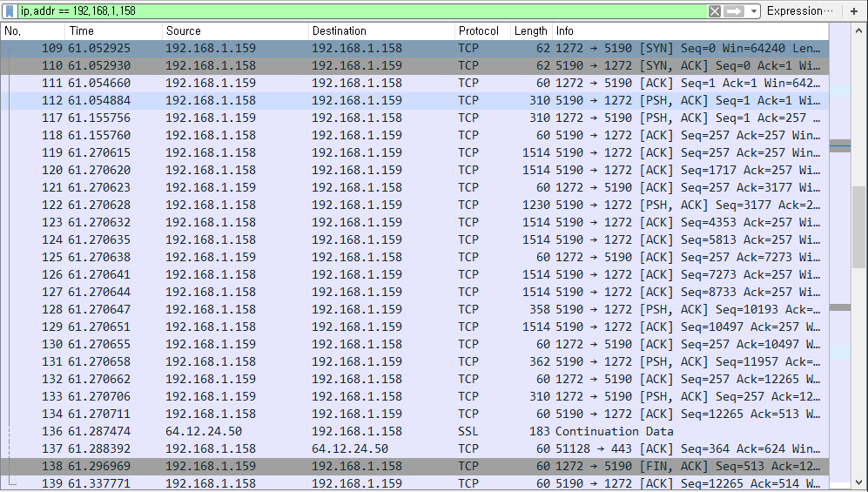Viewport: 868px width, 492px height.
Task: Click the packet minimap beside the list
Action: coord(840,256)
